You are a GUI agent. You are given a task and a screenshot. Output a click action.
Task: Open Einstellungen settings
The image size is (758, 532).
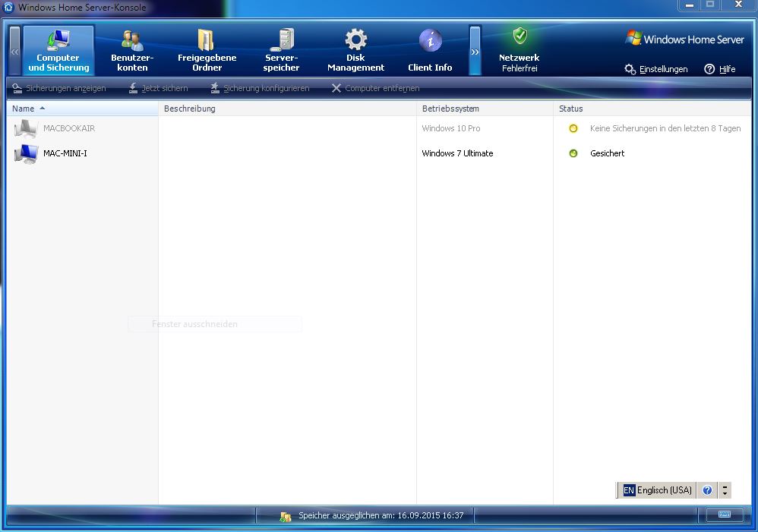656,69
